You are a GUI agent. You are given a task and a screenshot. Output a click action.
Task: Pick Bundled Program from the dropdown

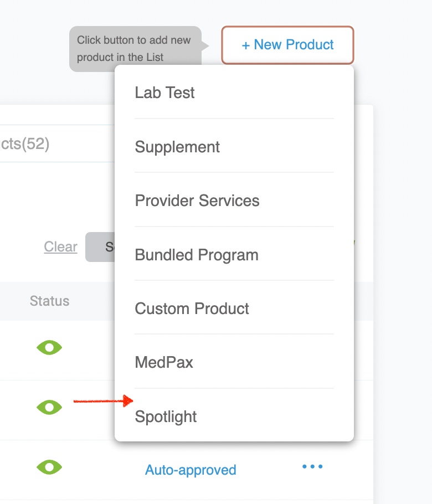pyautogui.click(x=197, y=255)
